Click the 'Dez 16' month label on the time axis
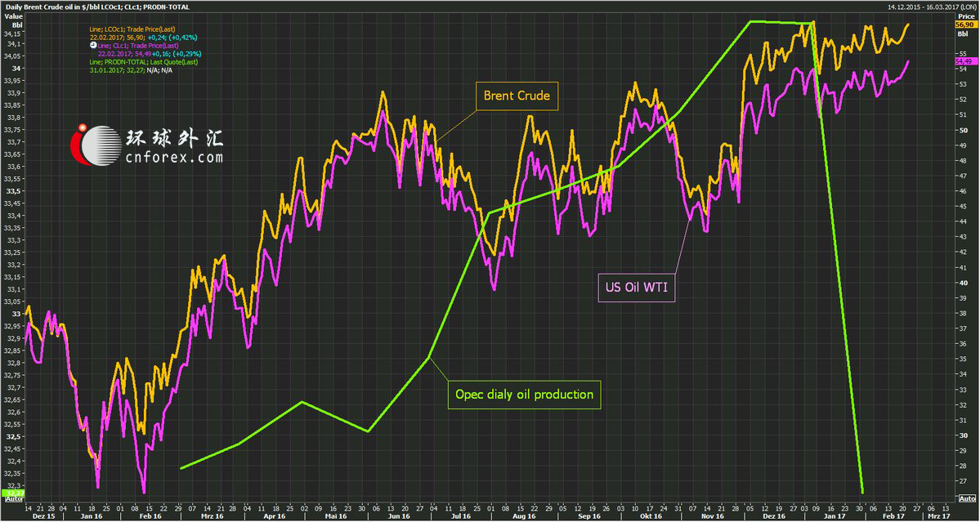 point(774,517)
